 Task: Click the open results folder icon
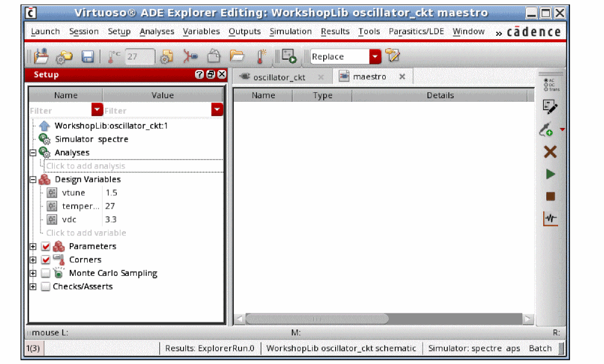(237, 56)
